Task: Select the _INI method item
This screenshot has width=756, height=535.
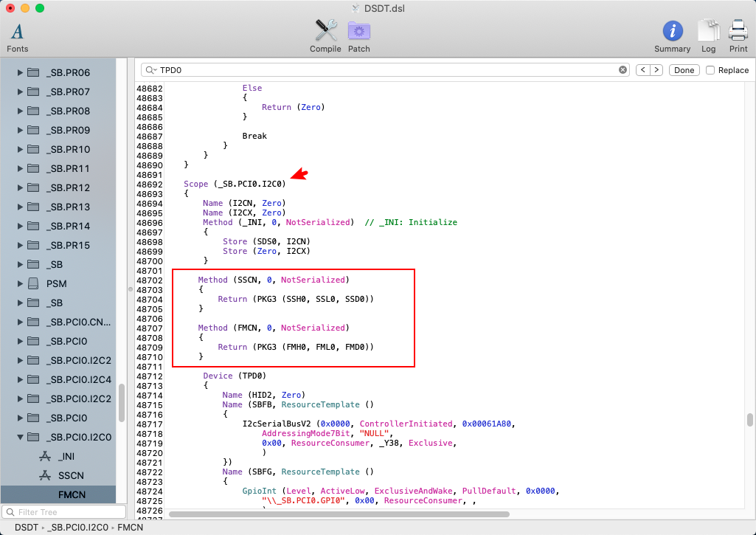Action: 66,456
